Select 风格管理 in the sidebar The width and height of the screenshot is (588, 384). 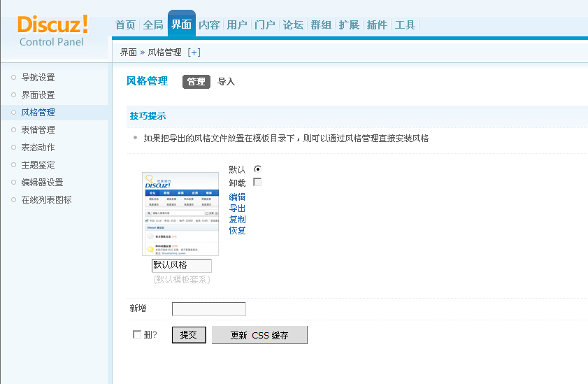pyautogui.click(x=38, y=113)
